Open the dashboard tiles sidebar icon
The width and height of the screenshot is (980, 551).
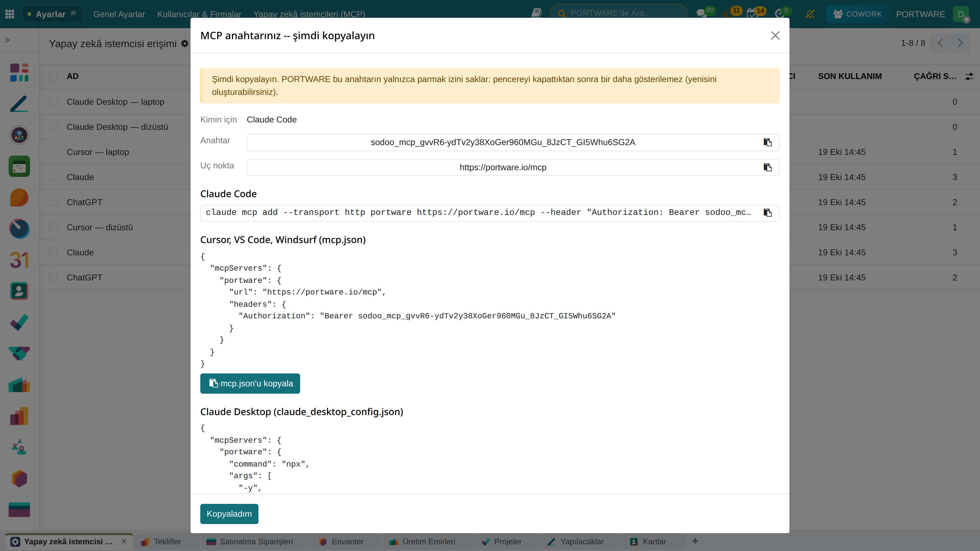pos(19,73)
